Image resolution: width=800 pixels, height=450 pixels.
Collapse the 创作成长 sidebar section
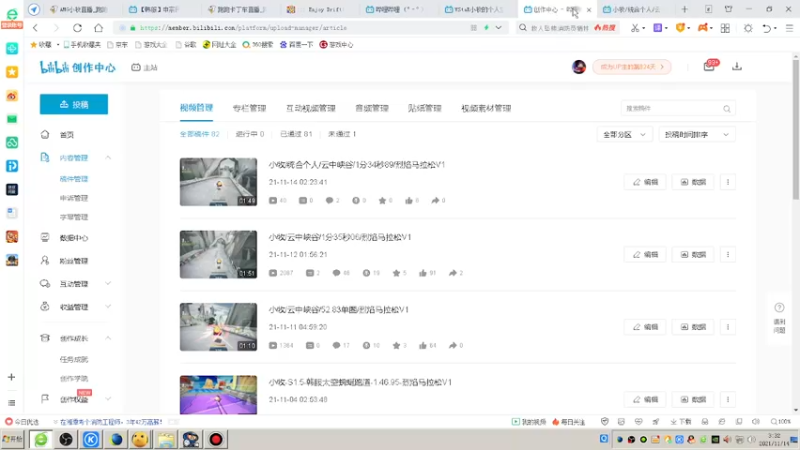[108, 338]
